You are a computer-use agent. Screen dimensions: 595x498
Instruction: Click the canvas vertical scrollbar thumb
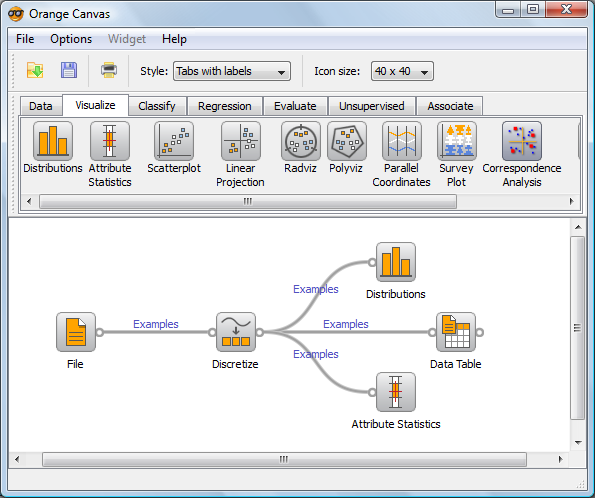coord(578,328)
